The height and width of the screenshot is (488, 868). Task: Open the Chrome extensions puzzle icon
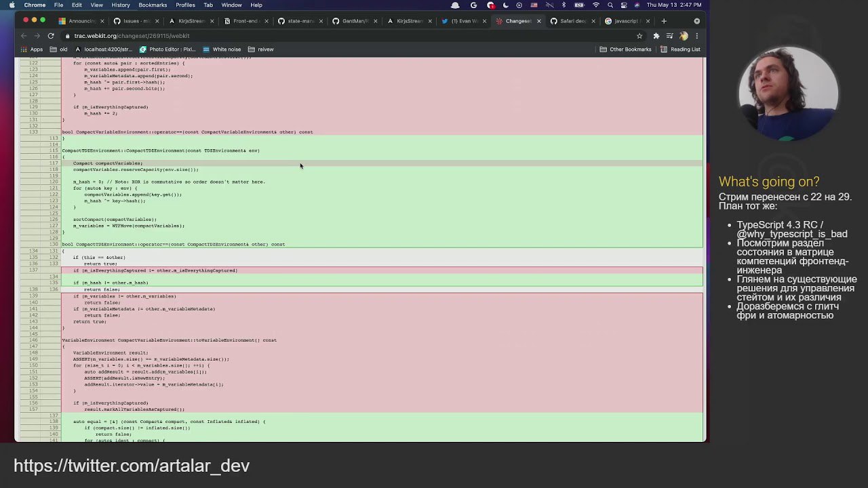656,36
